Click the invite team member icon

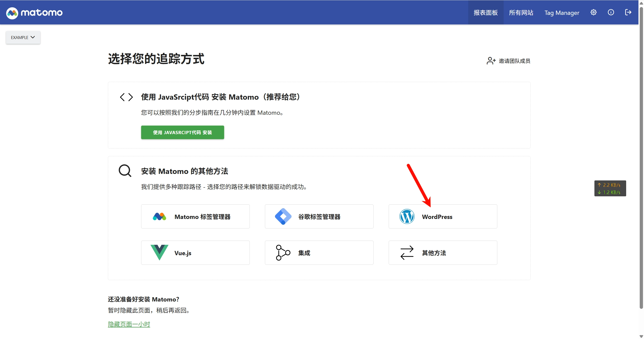click(491, 61)
